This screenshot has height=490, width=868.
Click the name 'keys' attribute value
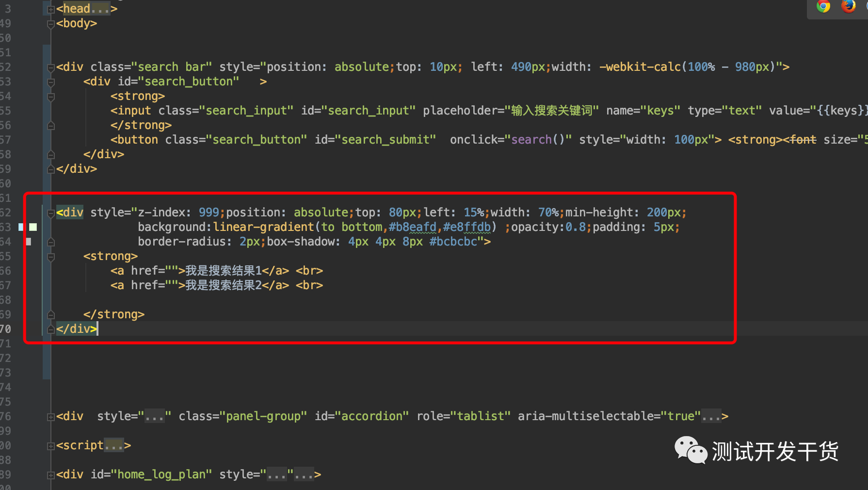660,111
